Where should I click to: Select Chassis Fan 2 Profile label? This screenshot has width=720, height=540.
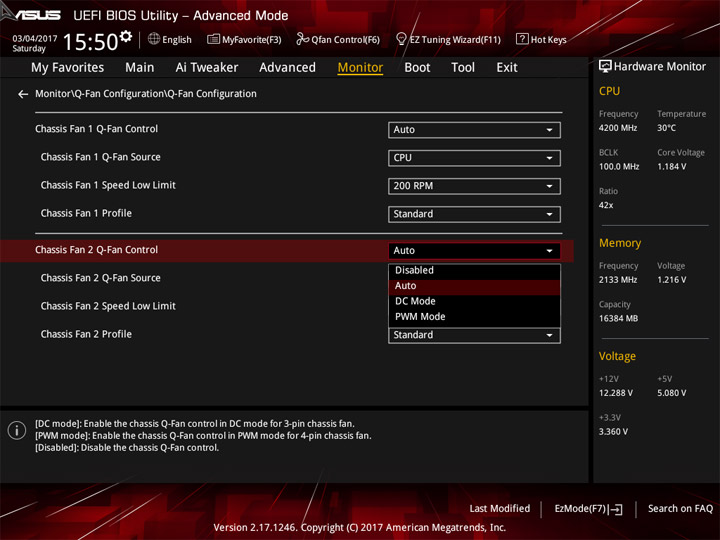click(86, 334)
